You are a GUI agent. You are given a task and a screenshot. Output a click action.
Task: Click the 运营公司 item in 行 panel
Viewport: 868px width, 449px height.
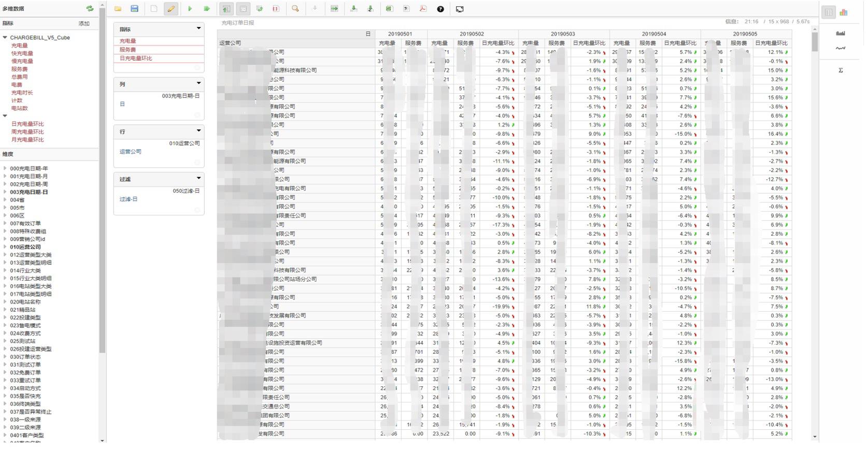[131, 152]
